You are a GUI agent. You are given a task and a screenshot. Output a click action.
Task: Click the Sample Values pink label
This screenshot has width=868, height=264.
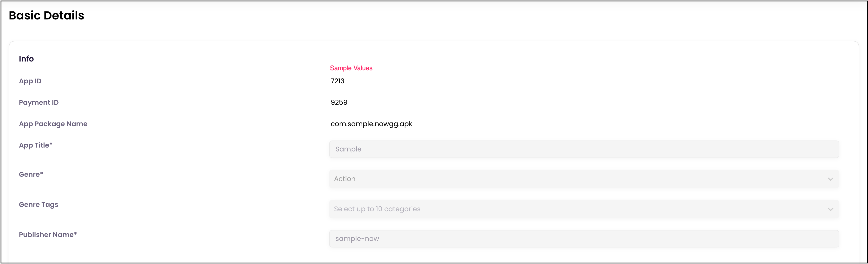(x=351, y=68)
